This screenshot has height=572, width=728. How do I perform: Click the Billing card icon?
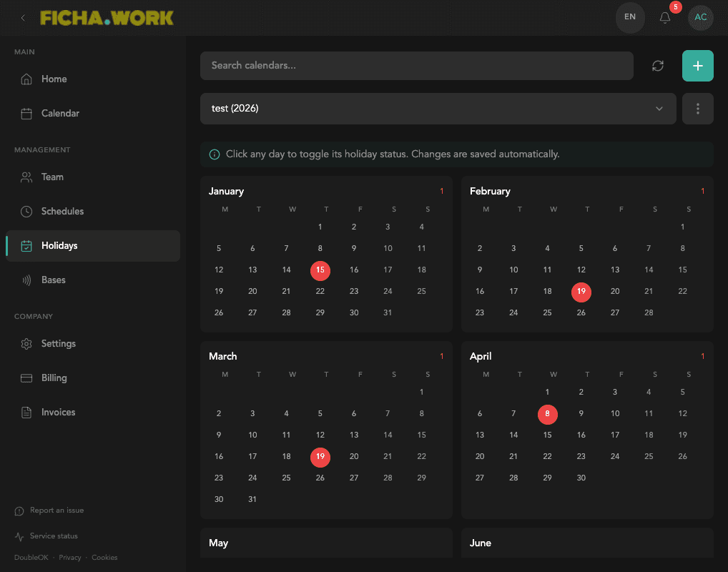click(x=26, y=378)
